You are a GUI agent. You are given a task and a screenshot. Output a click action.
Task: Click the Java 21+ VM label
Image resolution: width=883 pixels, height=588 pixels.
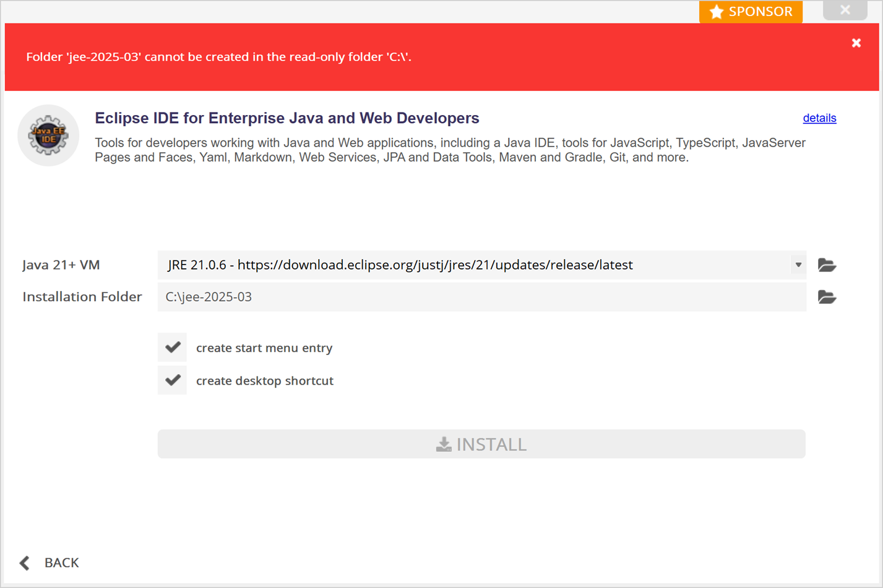click(61, 265)
